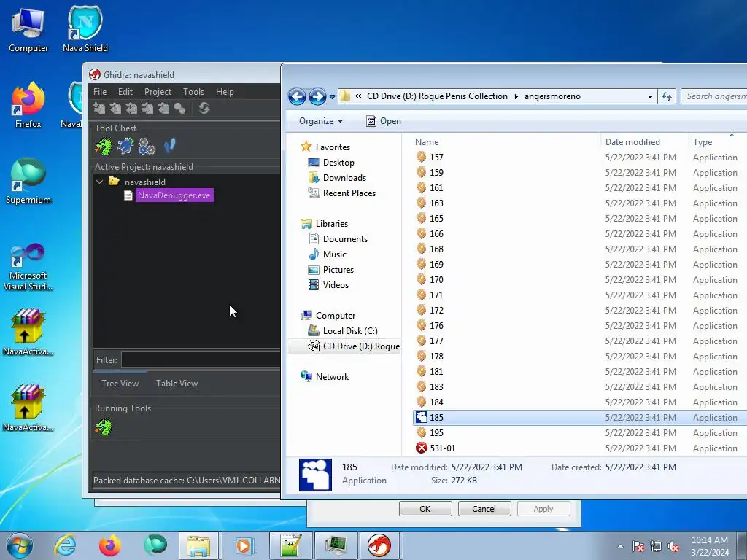Image resolution: width=747 pixels, height=560 pixels.
Task: Open Windows Start menu
Action: coord(20,545)
